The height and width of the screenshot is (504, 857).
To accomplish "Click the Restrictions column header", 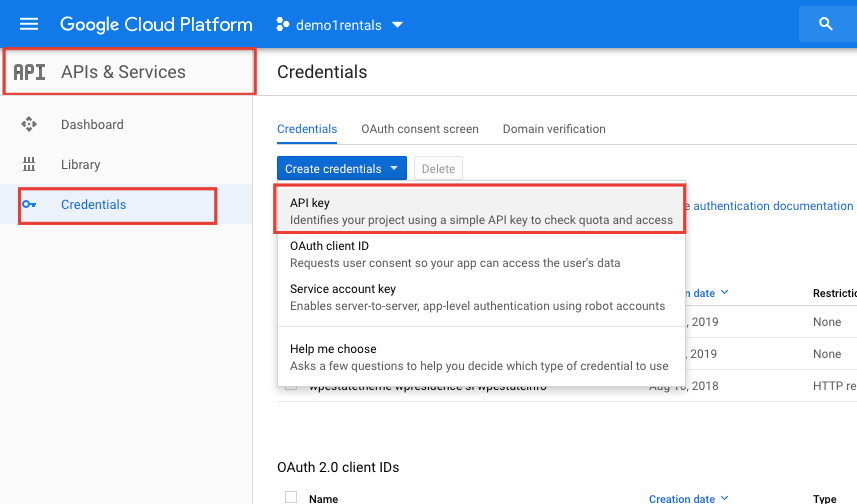I will (835, 293).
